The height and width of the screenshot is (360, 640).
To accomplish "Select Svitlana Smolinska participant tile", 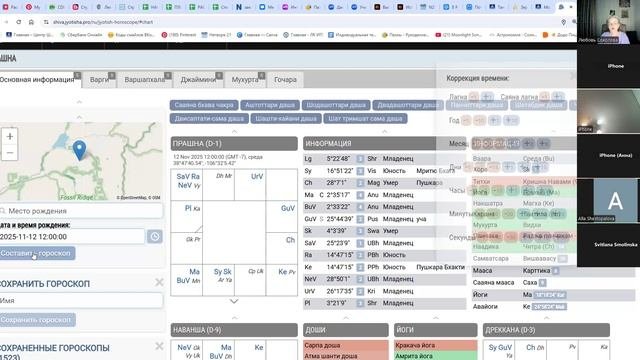I will (609, 244).
